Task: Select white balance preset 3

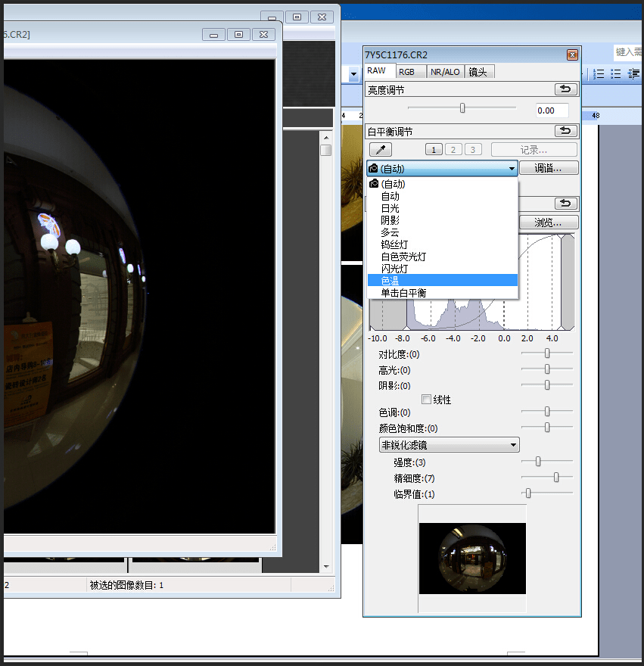Action: click(x=473, y=150)
